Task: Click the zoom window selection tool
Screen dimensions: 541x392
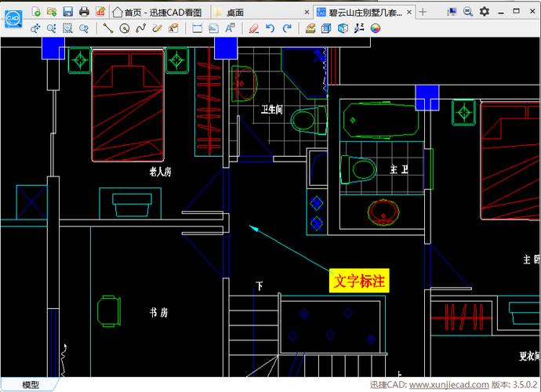Action: click(67, 28)
